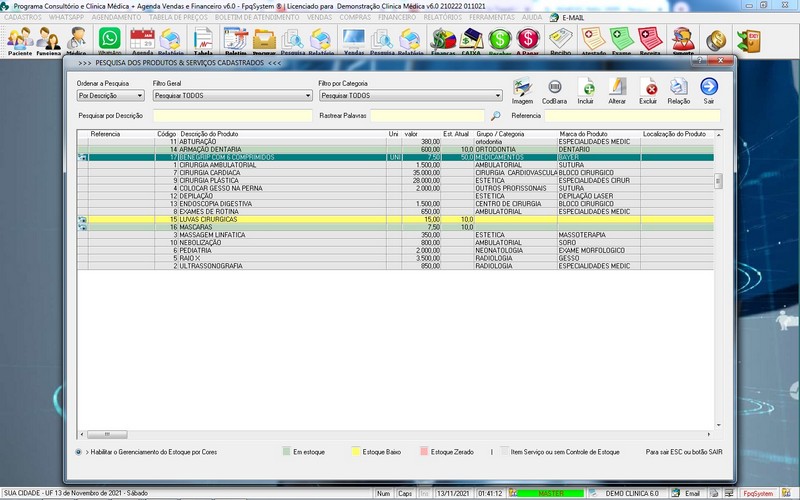Screen dimensions: 800x500
Task: Open the red Receita document icon
Action: (x=649, y=40)
